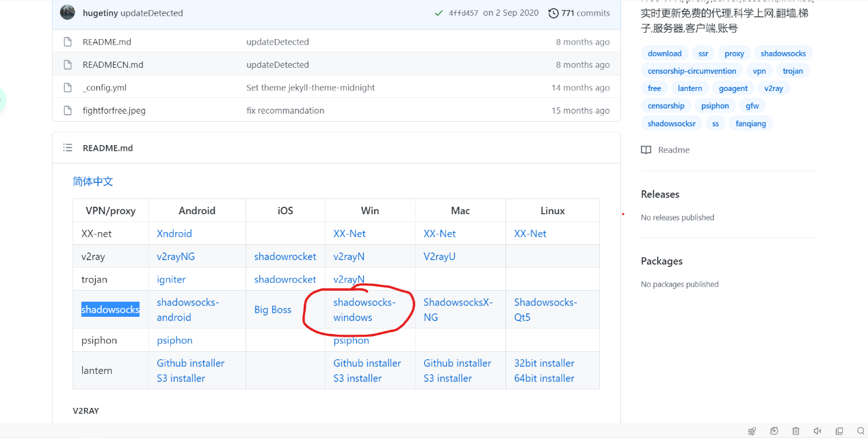The height and width of the screenshot is (438, 868).
Task: Open the Readme link in the sidebar
Action: click(674, 150)
